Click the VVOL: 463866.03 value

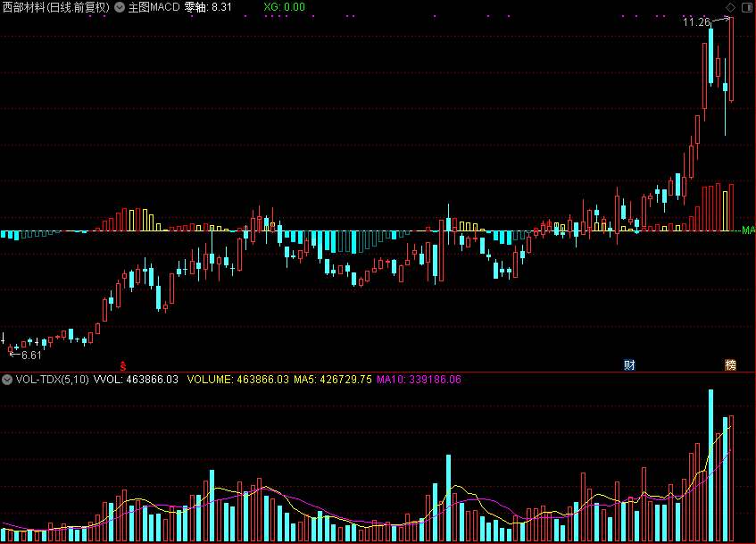136,380
